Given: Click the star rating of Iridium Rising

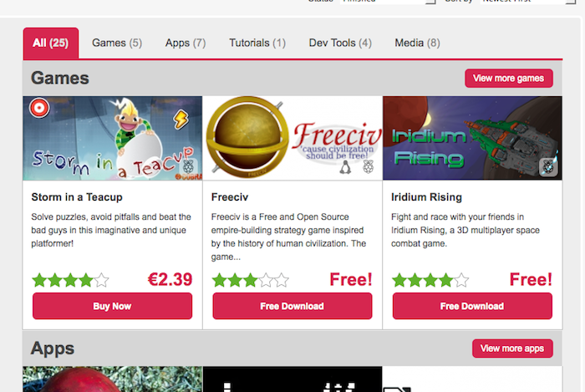Looking at the screenshot, I should (430, 280).
